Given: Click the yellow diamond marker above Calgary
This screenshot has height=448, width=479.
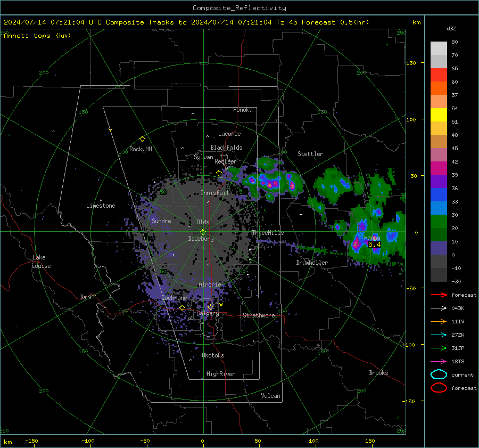Looking at the screenshot, I should point(210,307).
